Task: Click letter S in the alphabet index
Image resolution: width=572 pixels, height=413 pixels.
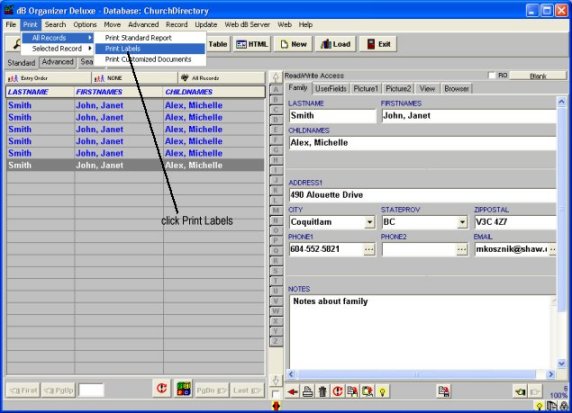Action: click(x=276, y=271)
